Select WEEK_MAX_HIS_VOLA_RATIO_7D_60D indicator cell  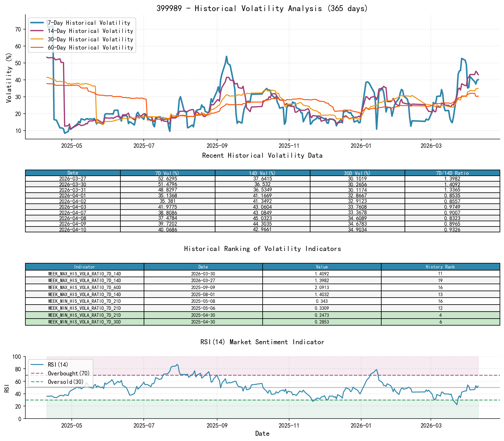85,287
